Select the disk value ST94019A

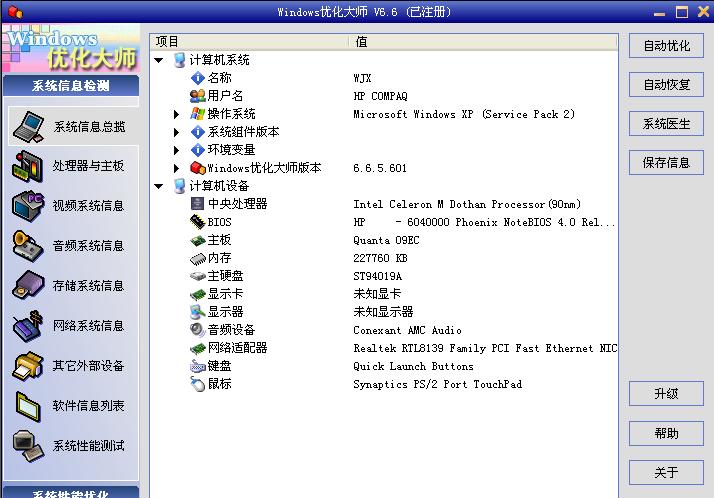point(377,276)
